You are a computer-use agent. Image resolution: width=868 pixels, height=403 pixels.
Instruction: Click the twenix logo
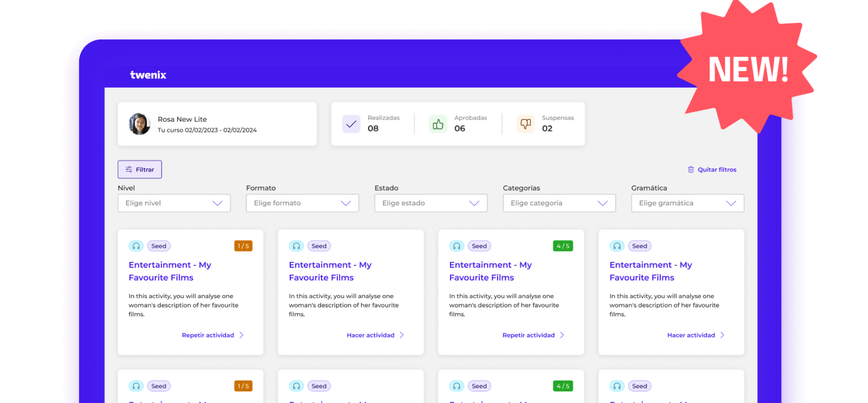click(x=148, y=75)
